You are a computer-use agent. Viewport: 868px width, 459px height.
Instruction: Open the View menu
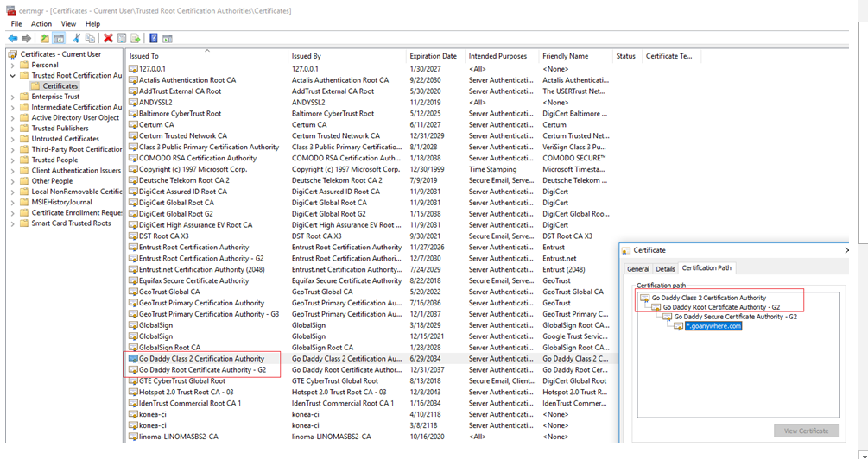(68, 24)
